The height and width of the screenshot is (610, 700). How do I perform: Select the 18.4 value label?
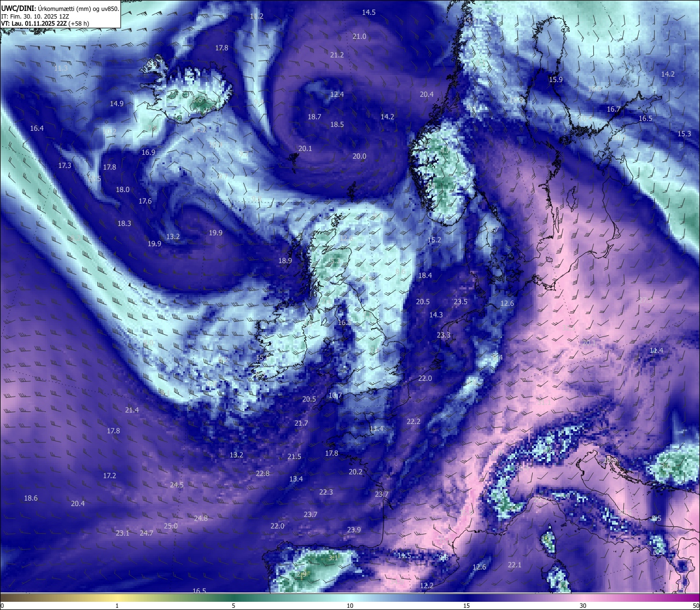(425, 276)
